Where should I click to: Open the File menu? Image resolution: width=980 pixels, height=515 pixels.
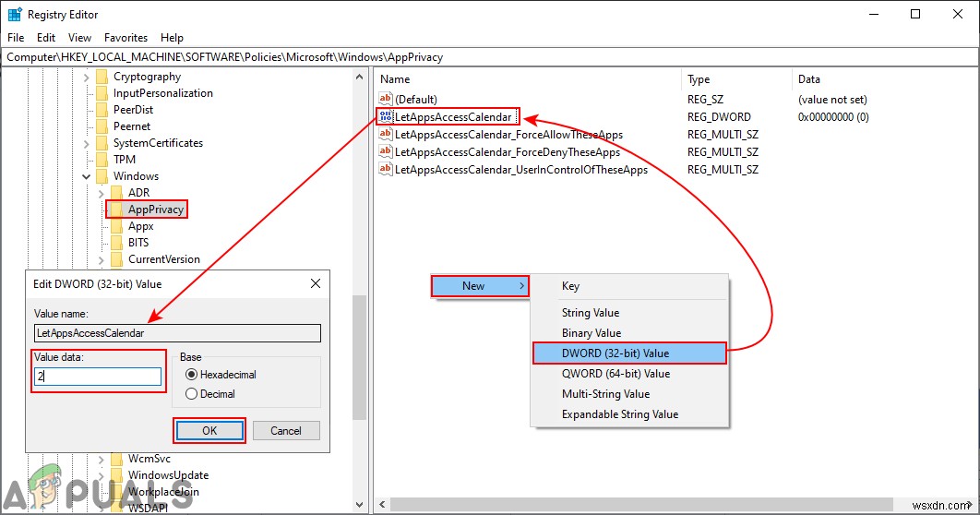tap(16, 38)
